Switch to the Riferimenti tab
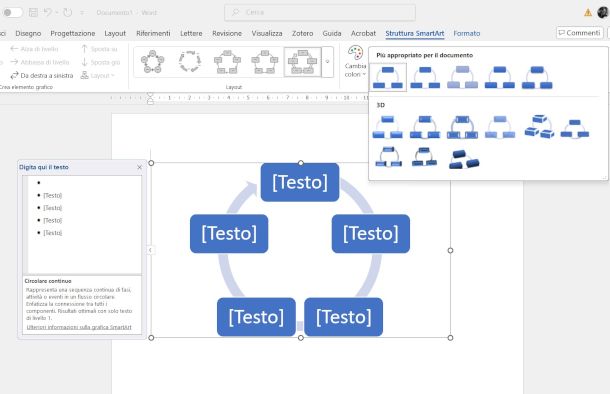Viewport: 610px width, 394px height. pyautogui.click(x=153, y=33)
